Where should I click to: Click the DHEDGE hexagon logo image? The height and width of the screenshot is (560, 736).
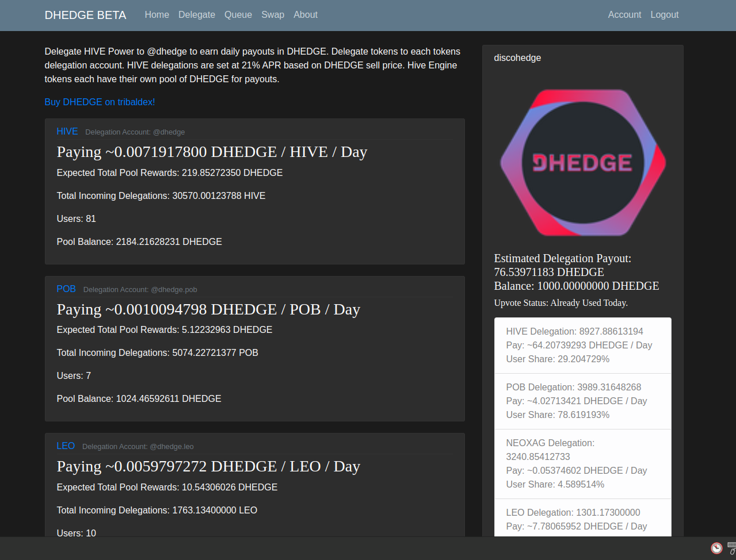[583, 163]
